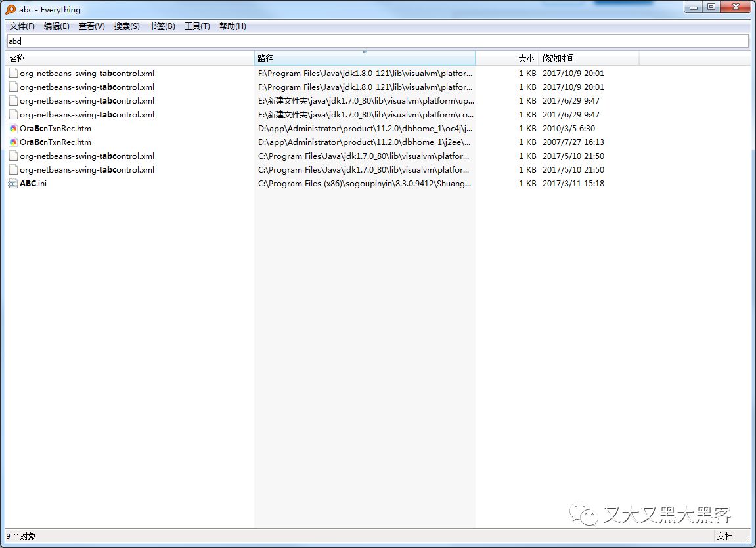Sort results by the 大小 column header
The height and width of the screenshot is (548, 756).
(506, 58)
